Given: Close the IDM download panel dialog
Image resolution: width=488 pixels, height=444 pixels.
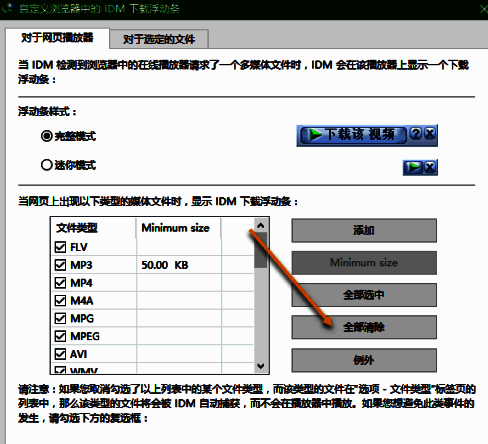Looking at the screenshot, I should pos(484,9).
